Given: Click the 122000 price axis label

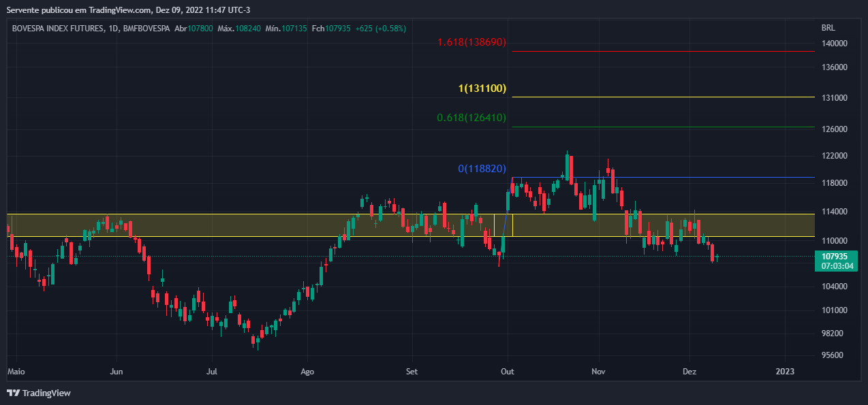Looking at the screenshot, I should tap(834, 156).
